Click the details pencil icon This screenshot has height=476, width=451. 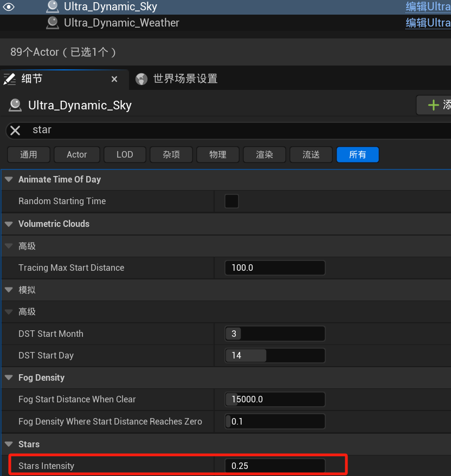(x=9, y=79)
